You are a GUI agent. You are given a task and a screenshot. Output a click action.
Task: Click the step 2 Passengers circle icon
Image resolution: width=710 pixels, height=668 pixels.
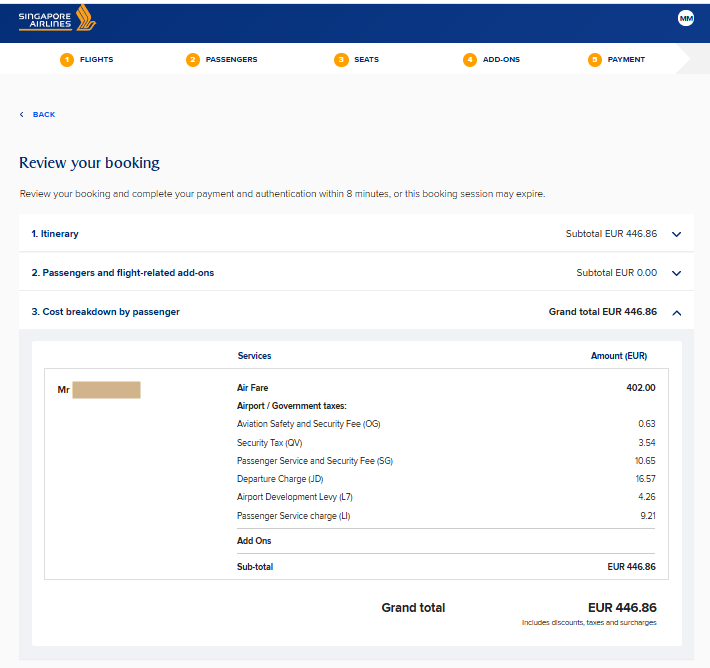pyautogui.click(x=193, y=59)
